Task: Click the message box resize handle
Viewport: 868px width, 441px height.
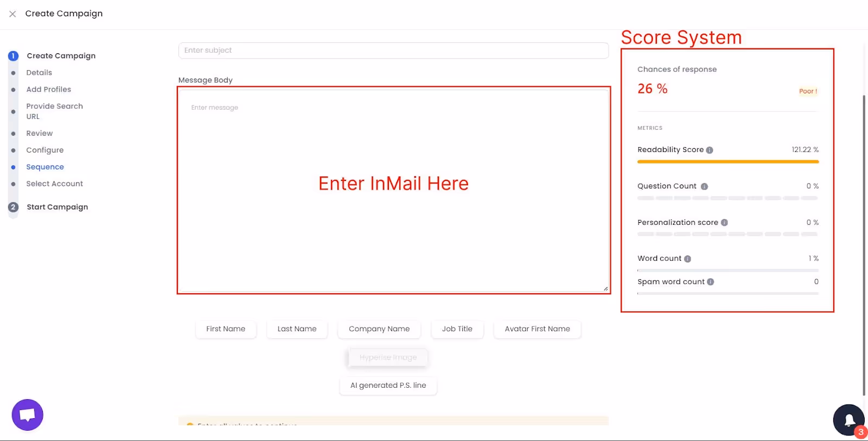Action: point(605,288)
